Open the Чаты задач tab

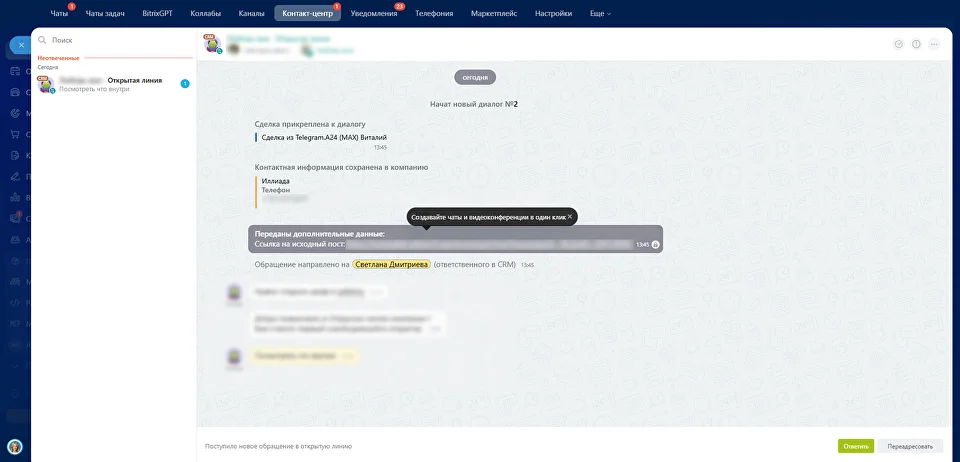click(x=105, y=13)
